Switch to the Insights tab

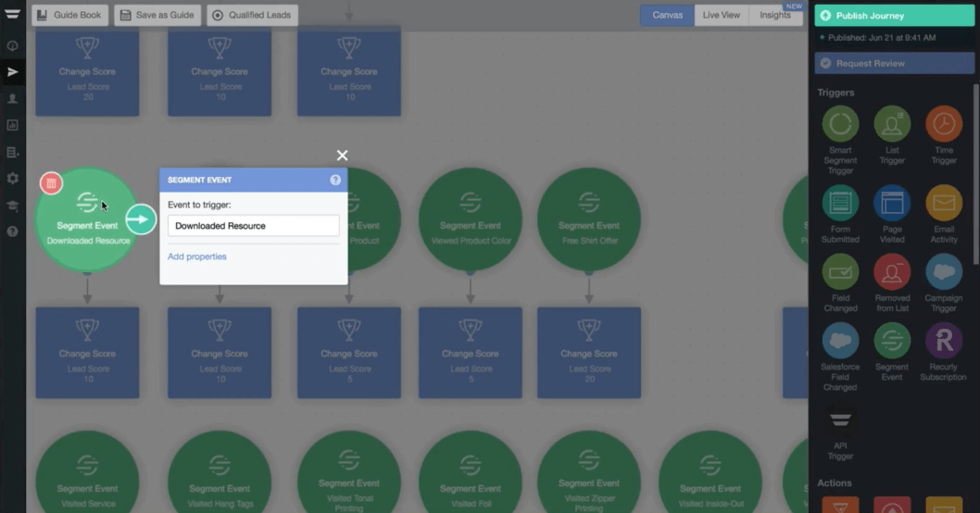click(775, 15)
